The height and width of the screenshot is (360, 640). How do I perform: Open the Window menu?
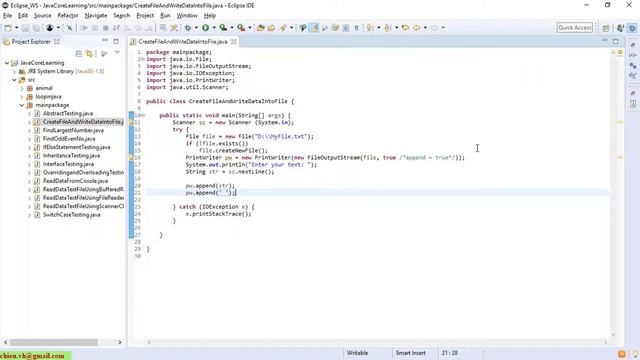[187, 16]
